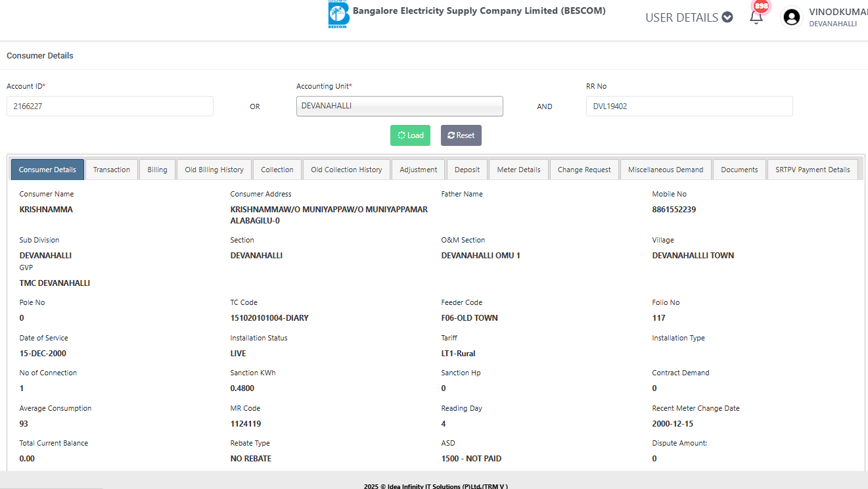
Task: Go to the Collection tab
Action: (x=277, y=170)
